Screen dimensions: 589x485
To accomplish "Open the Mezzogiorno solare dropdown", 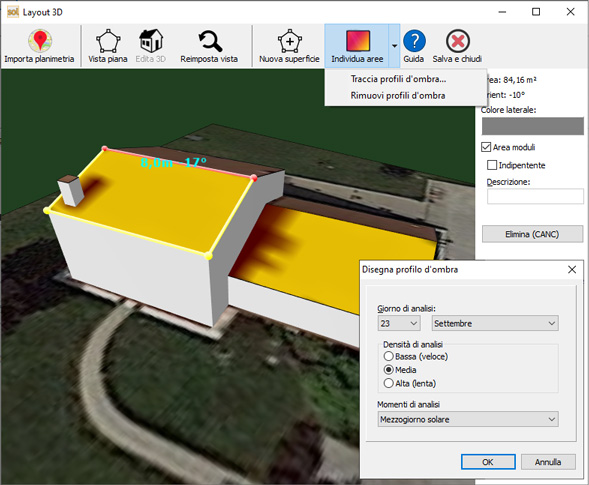I will (x=468, y=419).
